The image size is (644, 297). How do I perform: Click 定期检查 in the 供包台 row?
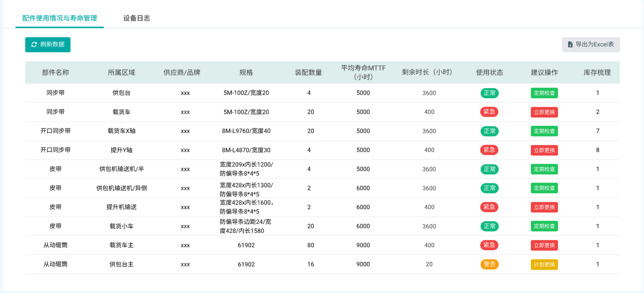tap(544, 93)
